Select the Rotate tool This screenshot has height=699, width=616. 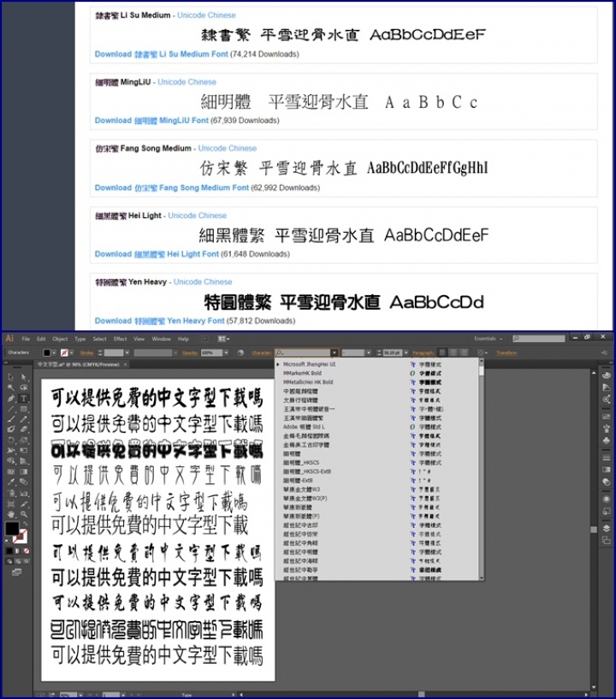(x=11, y=440)
